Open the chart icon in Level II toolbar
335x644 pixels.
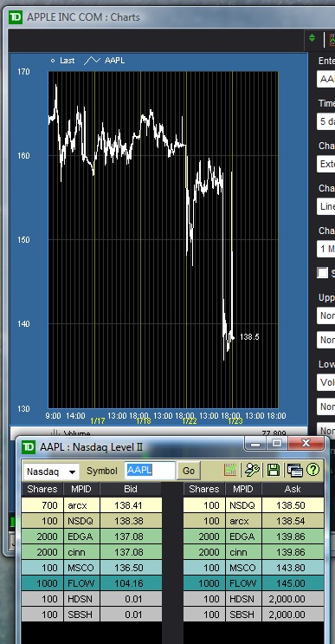click(230, 470)
